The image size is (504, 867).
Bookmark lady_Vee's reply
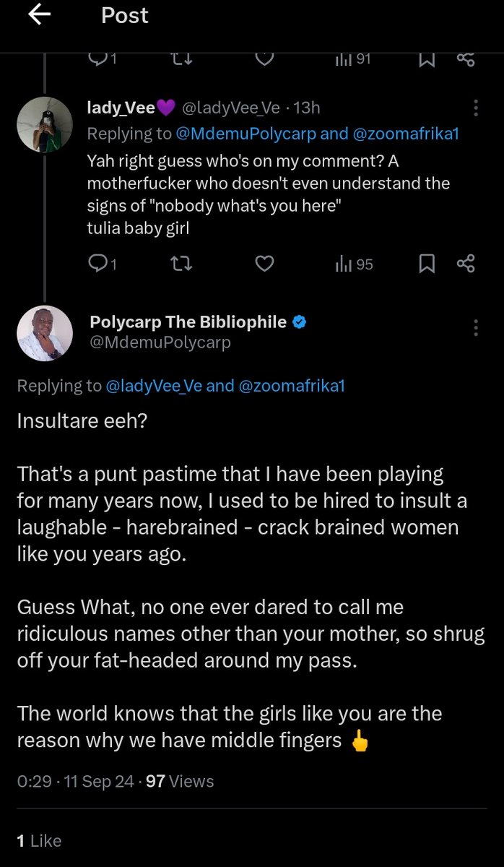[x=427, y=264]
